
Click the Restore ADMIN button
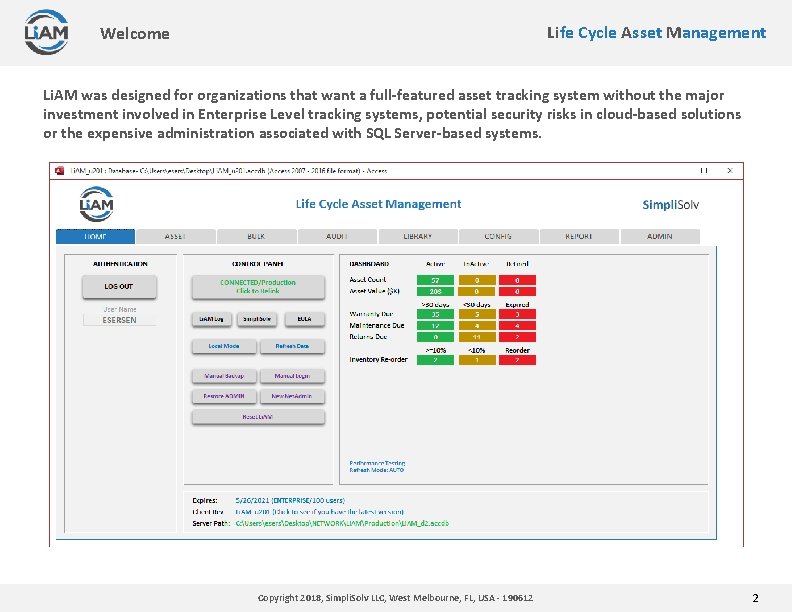point(224,396)
